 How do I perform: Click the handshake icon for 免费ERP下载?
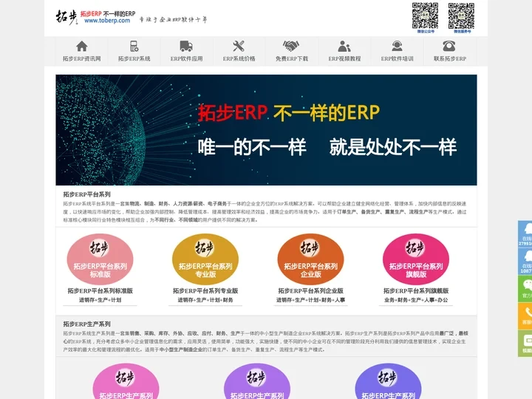pos(291,46)
